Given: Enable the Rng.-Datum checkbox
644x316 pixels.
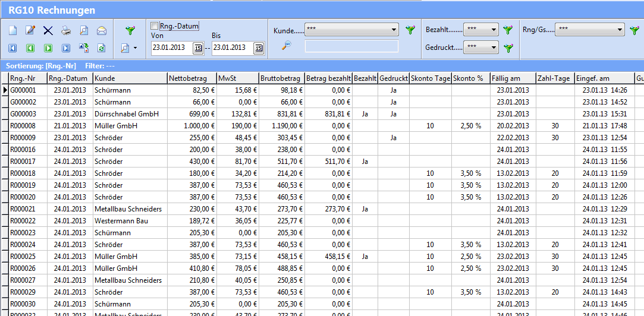Looking at the screenshot, I should [x=155, y=26].
